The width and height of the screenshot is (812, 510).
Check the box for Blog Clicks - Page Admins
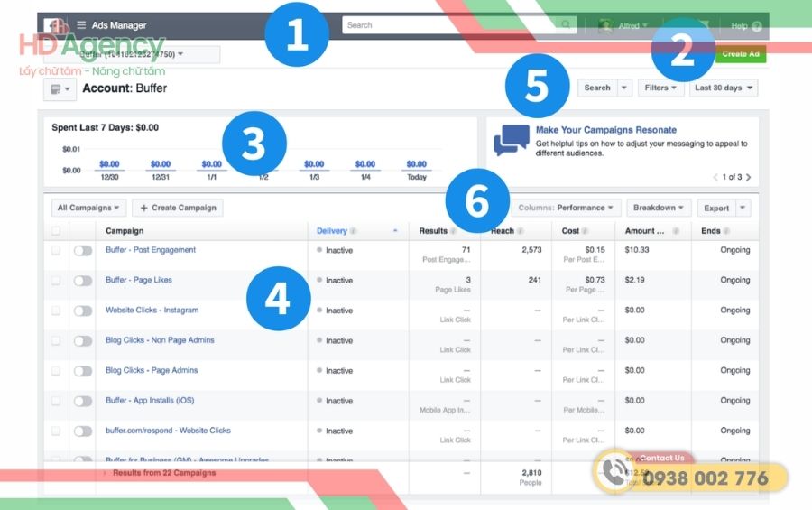coord(56,371)
